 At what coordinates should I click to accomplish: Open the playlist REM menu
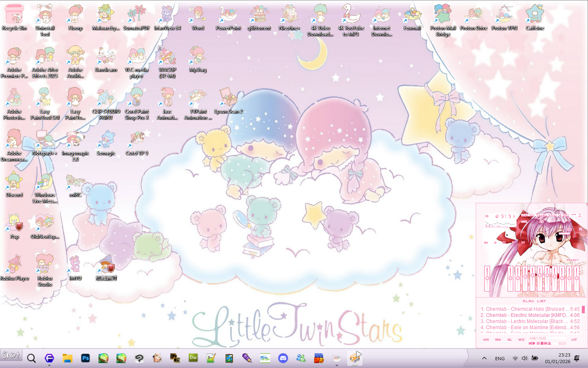click(498, 340)
